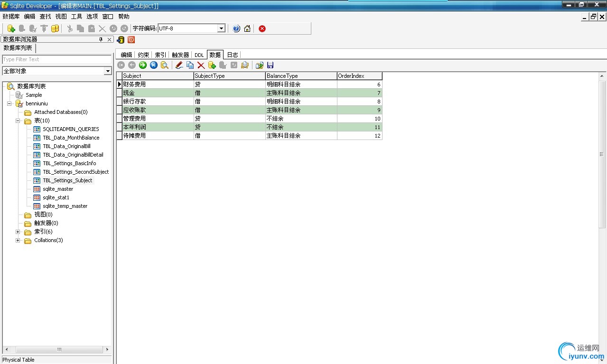Viewport: 607px width, 364px height.
Task: Click the scissors cut icon in main toolbar
Action: click(x=70, y=28)
